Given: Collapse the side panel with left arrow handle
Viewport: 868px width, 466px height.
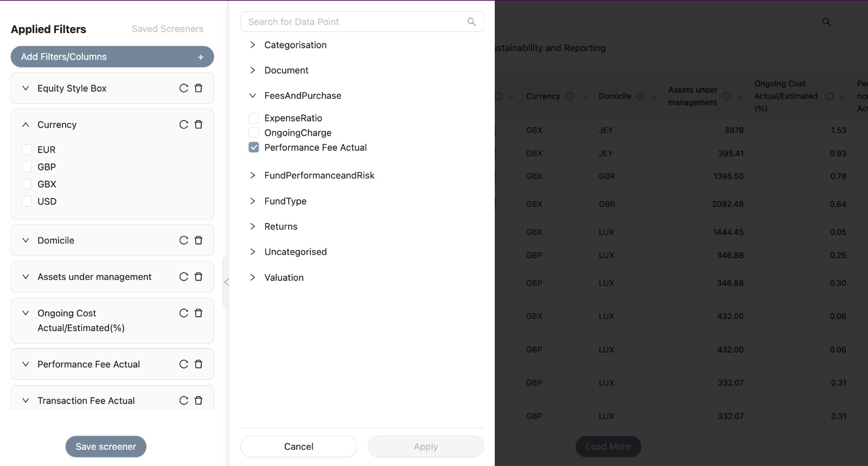Looking at the screenshot, I should [226, 282].
